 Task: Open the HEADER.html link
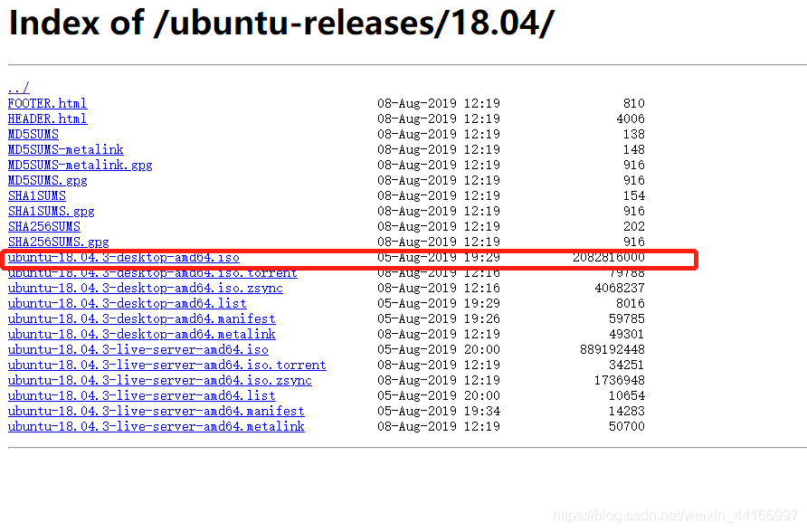47,119
